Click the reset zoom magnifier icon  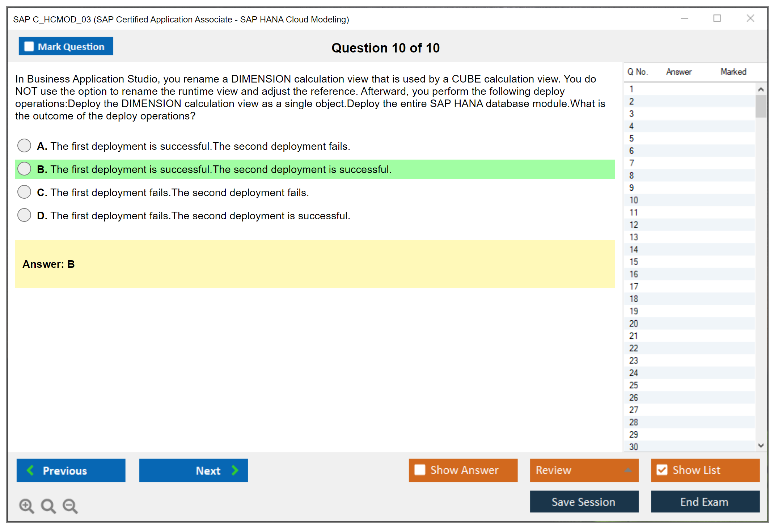pyautogui.click(x=48, y=506)
